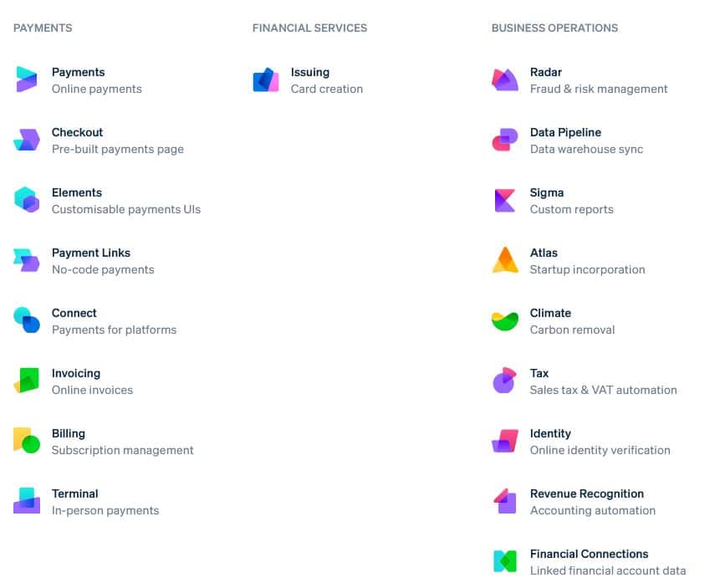Click the Terminal product icon
725x588 pixels.
coord(27,501)
